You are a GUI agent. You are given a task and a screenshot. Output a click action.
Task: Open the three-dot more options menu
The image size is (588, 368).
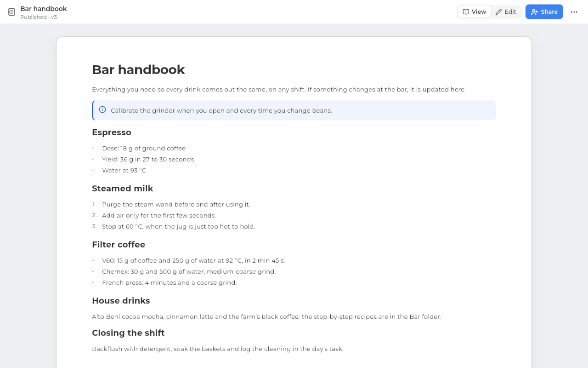[x=574, y=12]
